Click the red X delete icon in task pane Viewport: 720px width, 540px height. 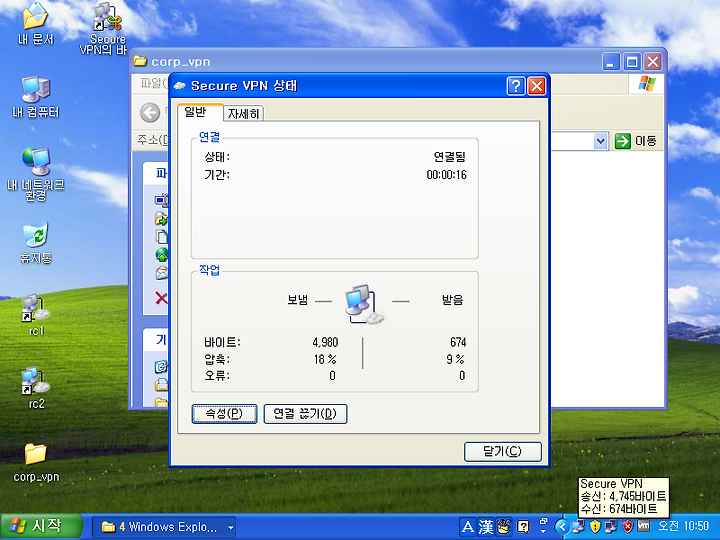point(161,298)
